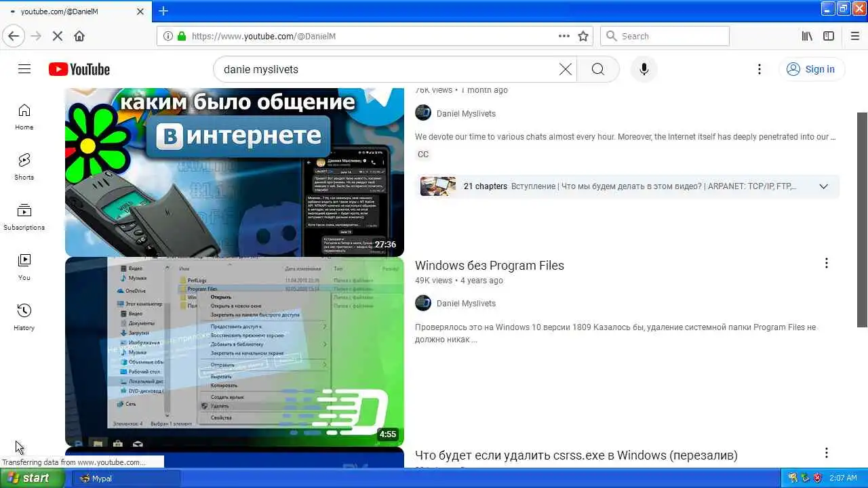868x488 pixels.
Task: Play the 4:55 Program Files thumbnail
Action: pos(235,352)
